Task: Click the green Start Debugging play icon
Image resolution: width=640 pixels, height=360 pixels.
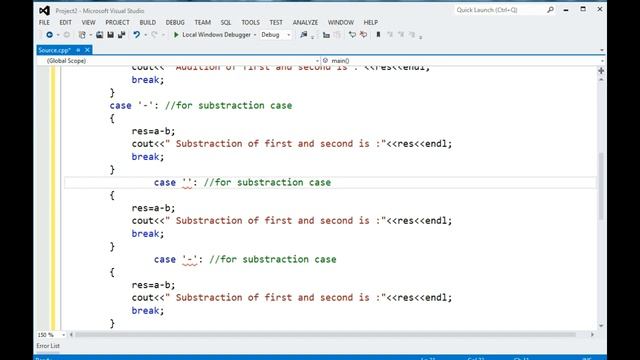Action: coord(176,35)
